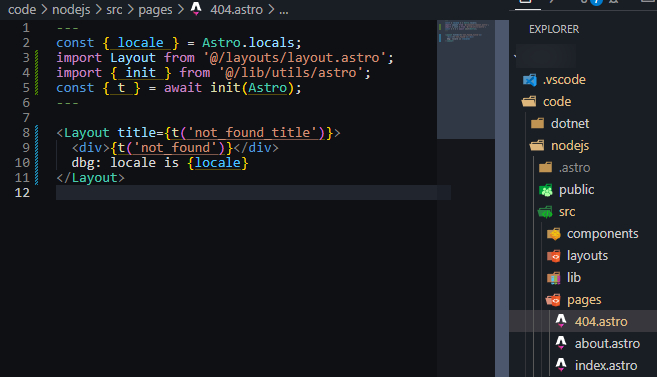This screenshot has width=657, height=377.
Task: Click the components folder icon
Action: point(554,234)
